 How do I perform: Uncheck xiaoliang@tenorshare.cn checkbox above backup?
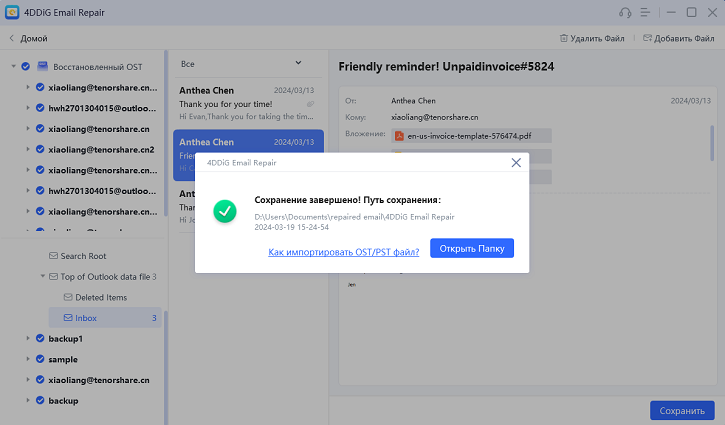(40, 380)
